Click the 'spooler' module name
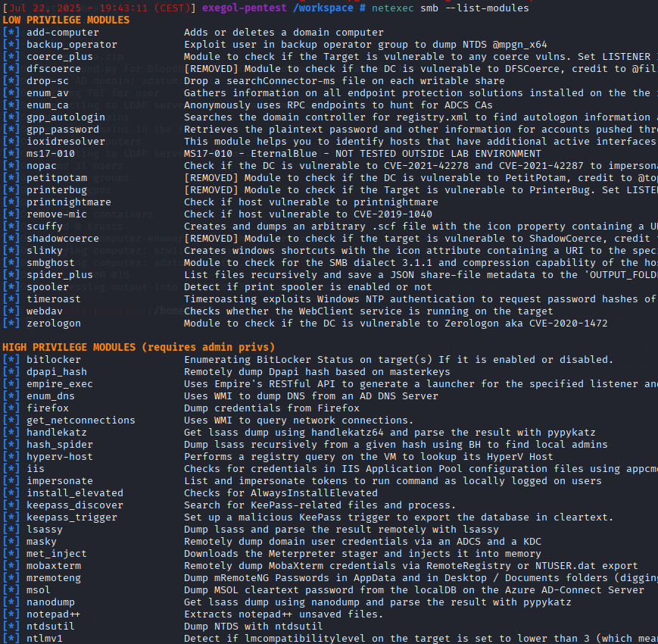 (48, 287)
